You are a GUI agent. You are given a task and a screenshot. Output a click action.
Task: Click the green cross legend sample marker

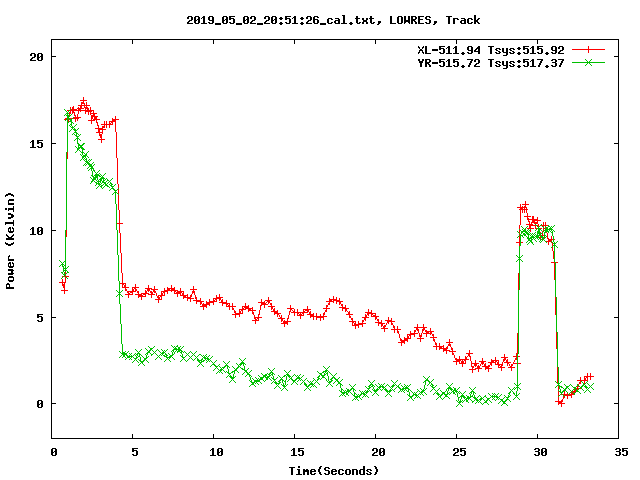pos(588,62)
